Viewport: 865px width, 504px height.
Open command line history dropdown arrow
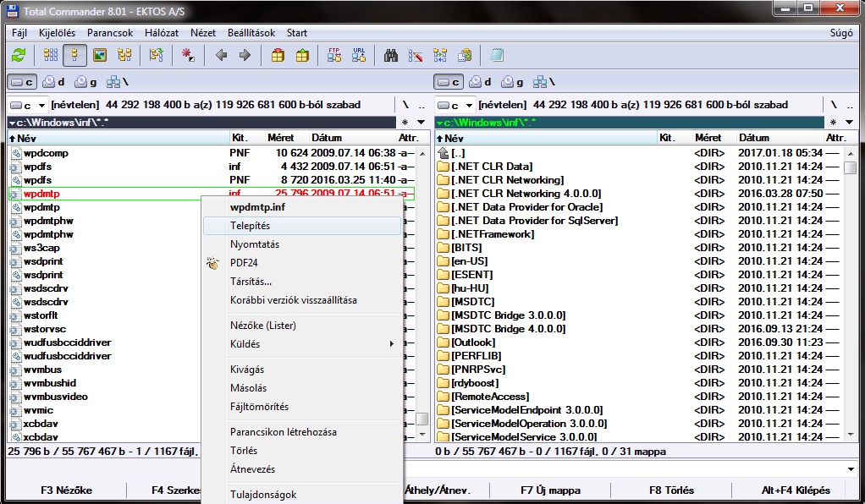click(x=850, y=469)
